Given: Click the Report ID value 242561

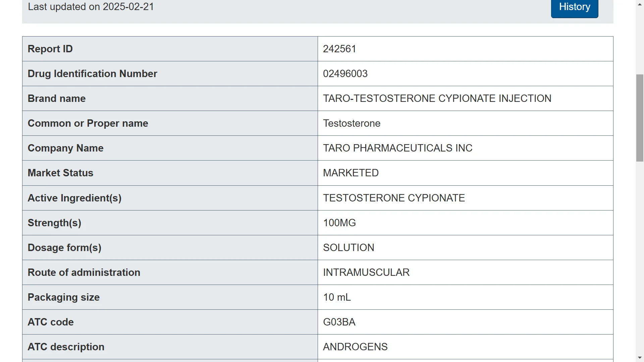Looking at the screenshot, I should click(x=339, y=49).
